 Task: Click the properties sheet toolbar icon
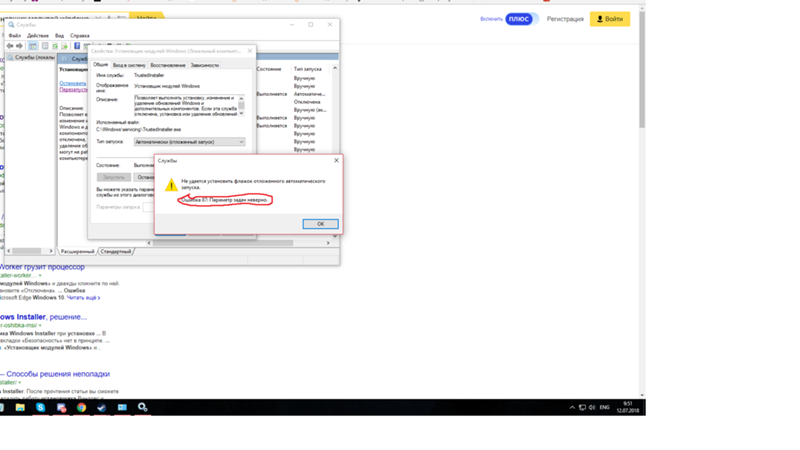pyautogui.click(x=45, y=46)
